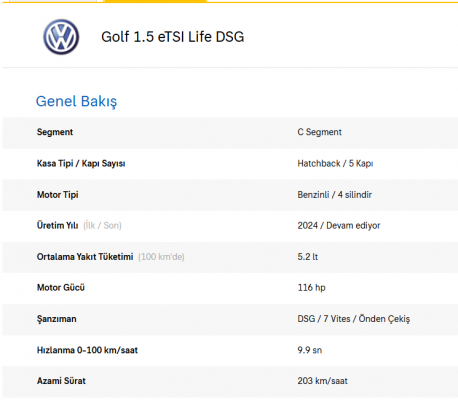Click the Genel Bakış heading
Viewport: 458px width, 400px height.
coord(76,101)
